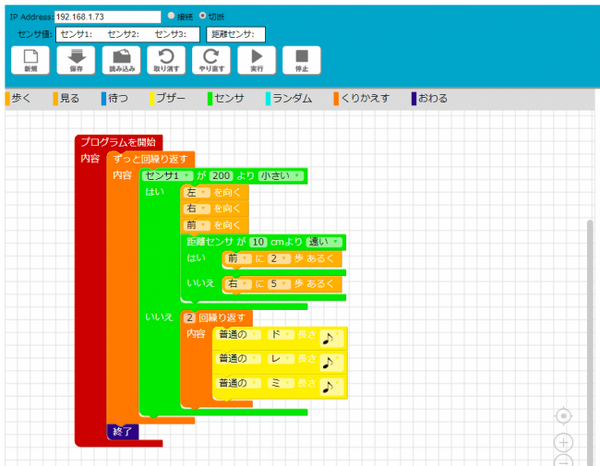
Task: Click the music note on the ド block
Action: [x=331, y=338]
